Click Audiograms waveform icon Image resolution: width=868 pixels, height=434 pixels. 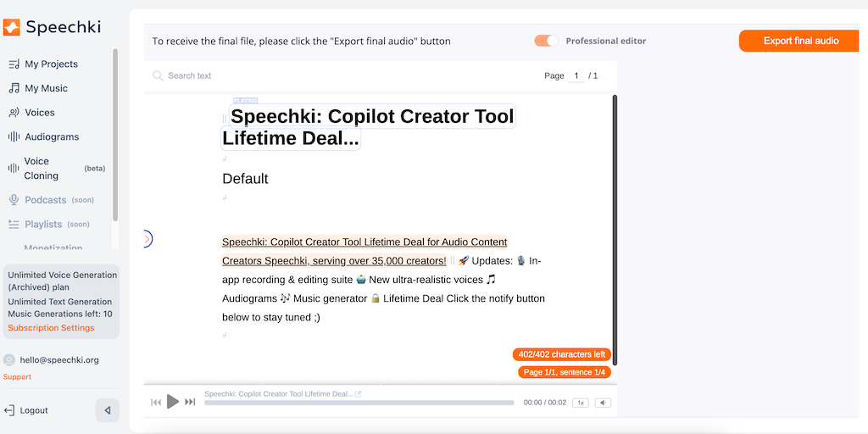pyautogui.click(x=14, y=136)
